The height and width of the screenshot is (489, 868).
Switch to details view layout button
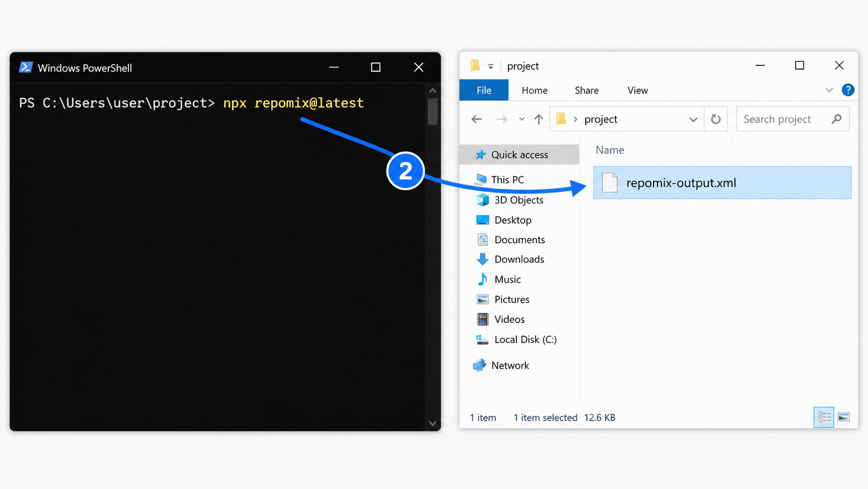(824, 417)
